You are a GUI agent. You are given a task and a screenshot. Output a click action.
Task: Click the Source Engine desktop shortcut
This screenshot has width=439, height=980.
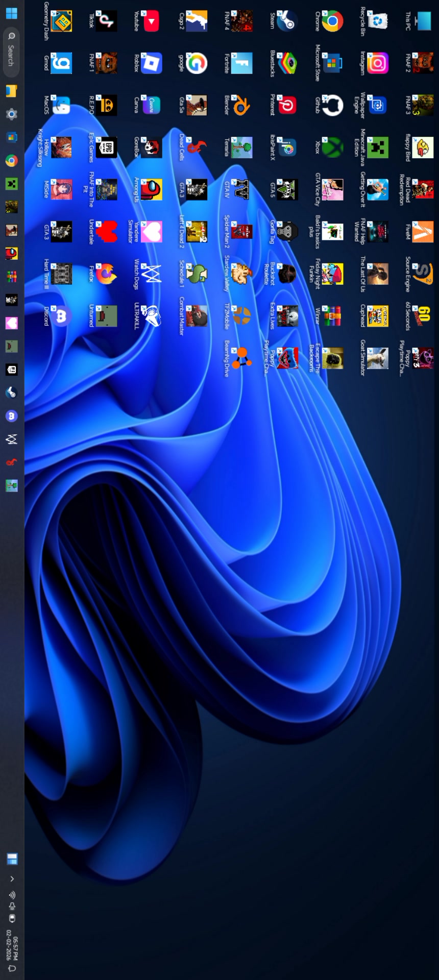coord(422,274)
